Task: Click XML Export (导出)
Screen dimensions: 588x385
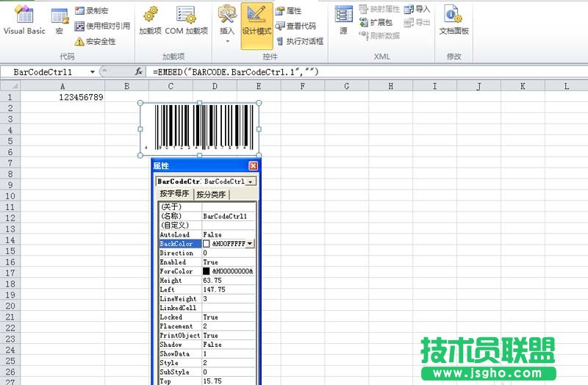Action: tap(417, 23)
